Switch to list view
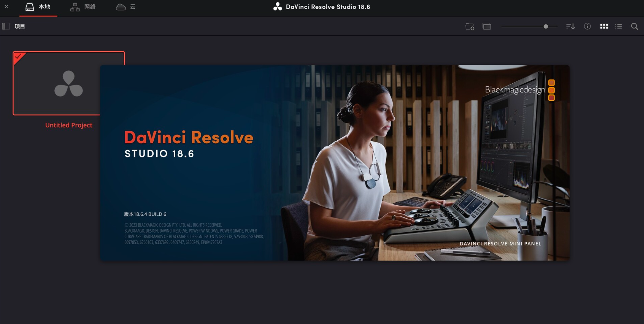644x324 pixels. [x=618, y=26]
